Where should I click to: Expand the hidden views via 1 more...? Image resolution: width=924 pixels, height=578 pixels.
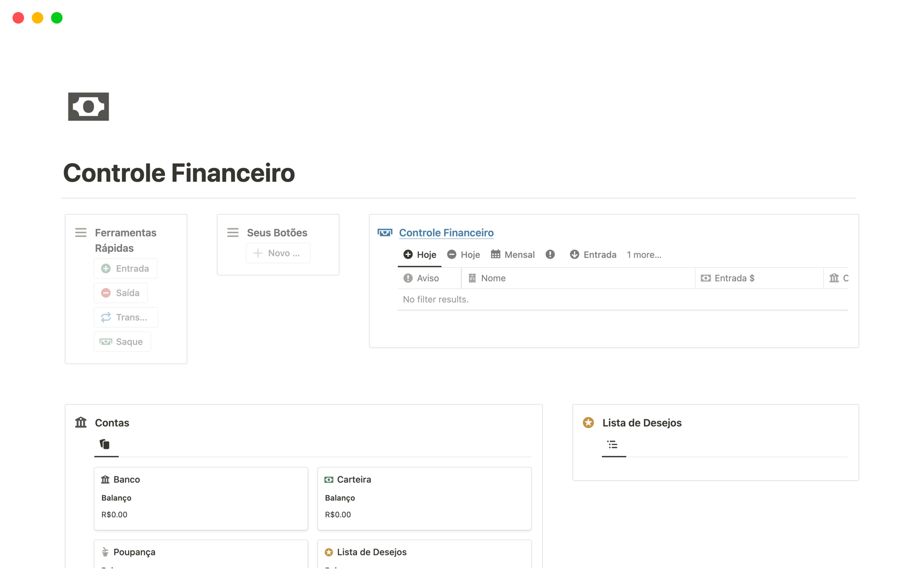click(644, 254)
